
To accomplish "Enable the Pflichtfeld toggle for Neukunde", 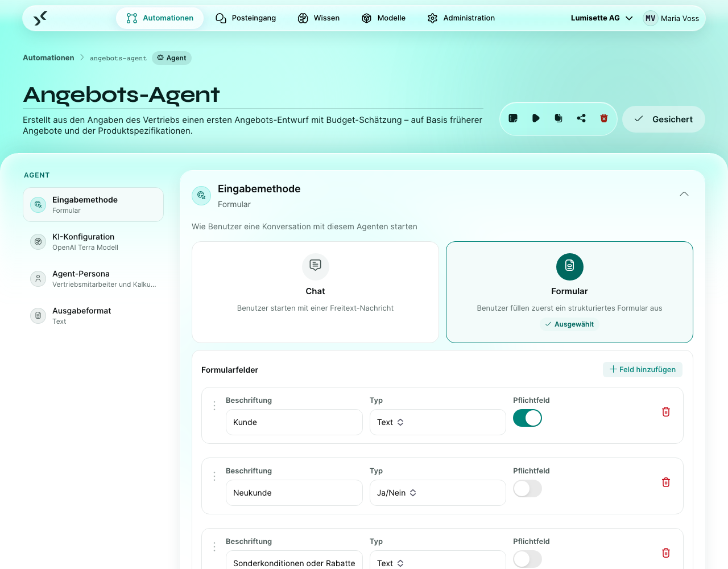I will 527,489.
